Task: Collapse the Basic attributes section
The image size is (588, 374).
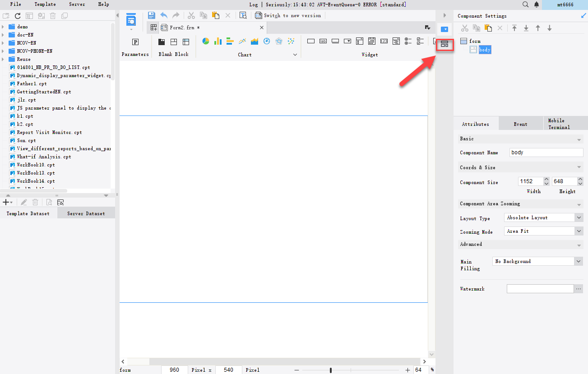Action: coord(579,139)
